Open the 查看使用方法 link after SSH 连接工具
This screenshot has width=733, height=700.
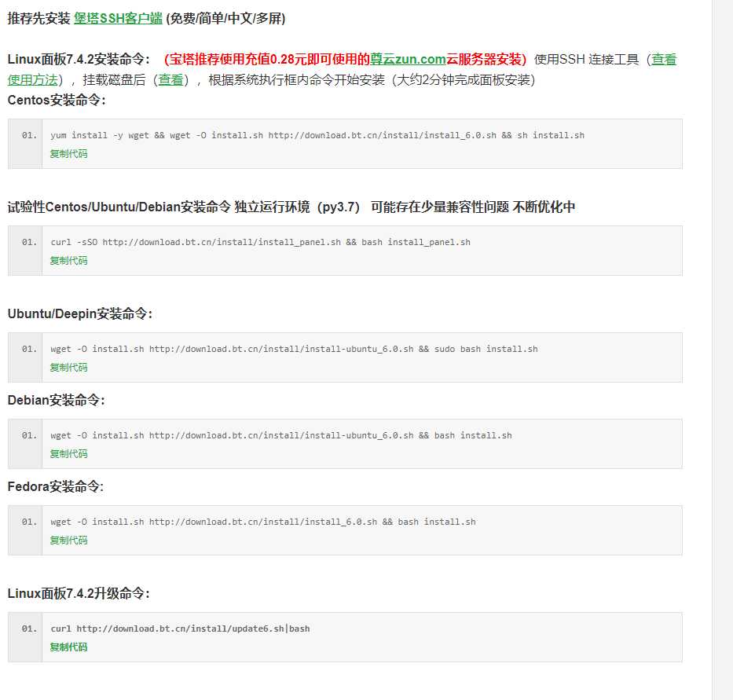coord(664,60)
